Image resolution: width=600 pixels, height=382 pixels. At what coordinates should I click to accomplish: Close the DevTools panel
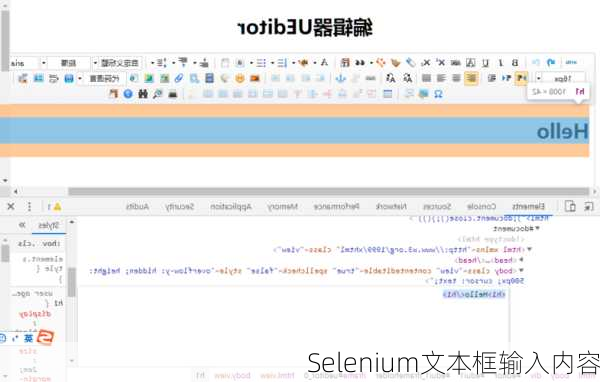pos(11,207)
